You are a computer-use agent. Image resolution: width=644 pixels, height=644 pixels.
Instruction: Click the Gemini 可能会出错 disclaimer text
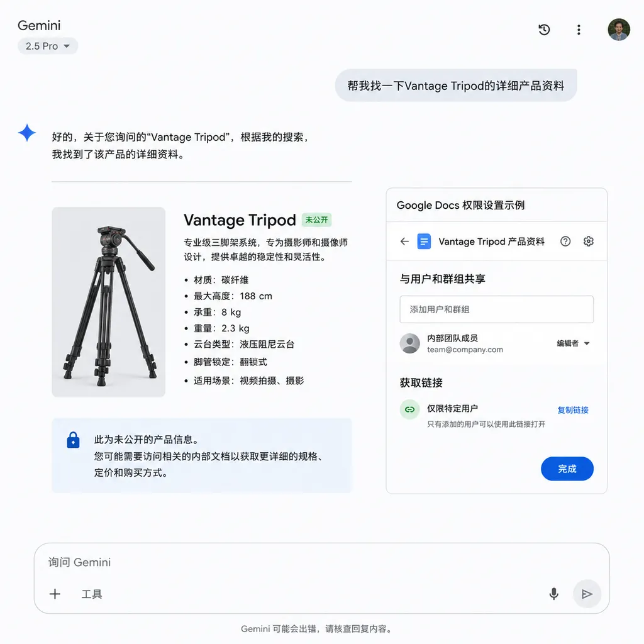pos(317,629)
